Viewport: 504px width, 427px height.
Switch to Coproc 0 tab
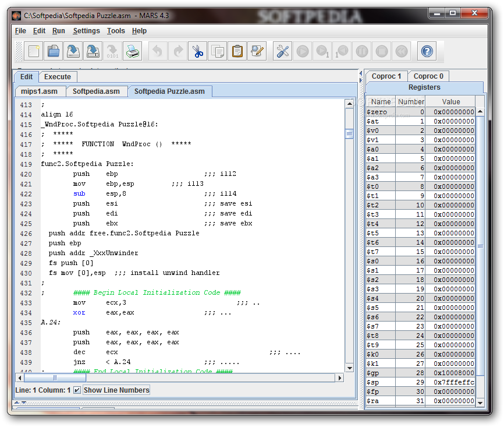point(428,76)
